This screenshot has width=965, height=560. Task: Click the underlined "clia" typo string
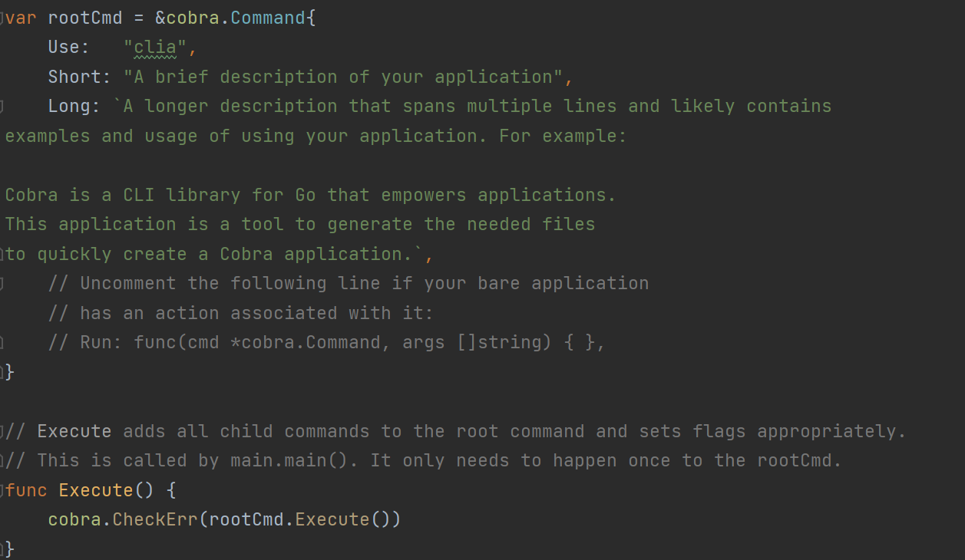point(155,48)
